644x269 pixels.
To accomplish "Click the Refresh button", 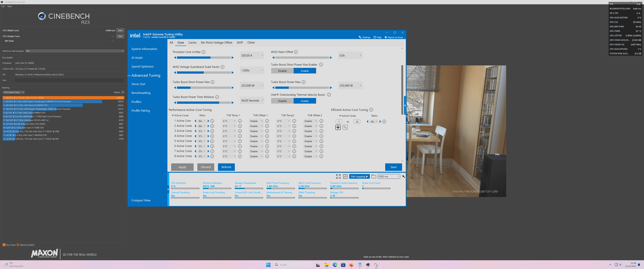I will tap(226, 167).
